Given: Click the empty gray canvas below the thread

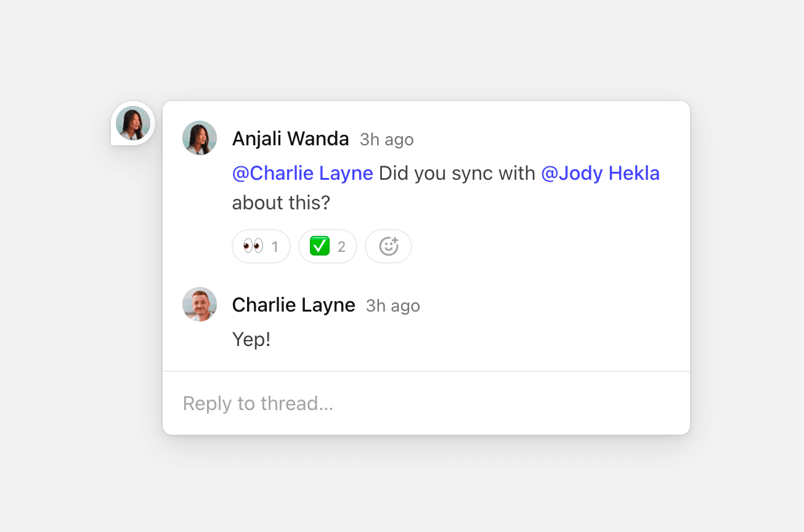Looking at the screenshot, I should (425, 486).
